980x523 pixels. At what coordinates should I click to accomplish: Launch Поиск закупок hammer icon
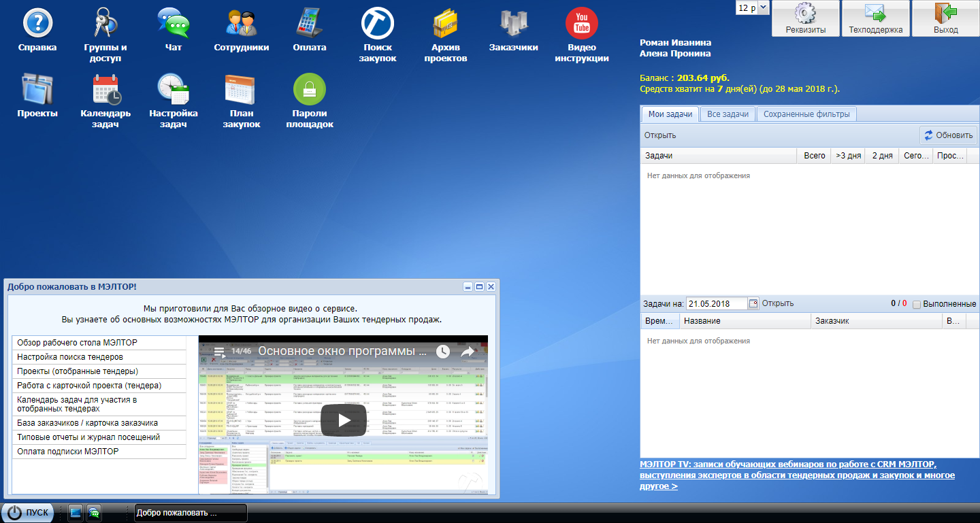pos(378,23)
